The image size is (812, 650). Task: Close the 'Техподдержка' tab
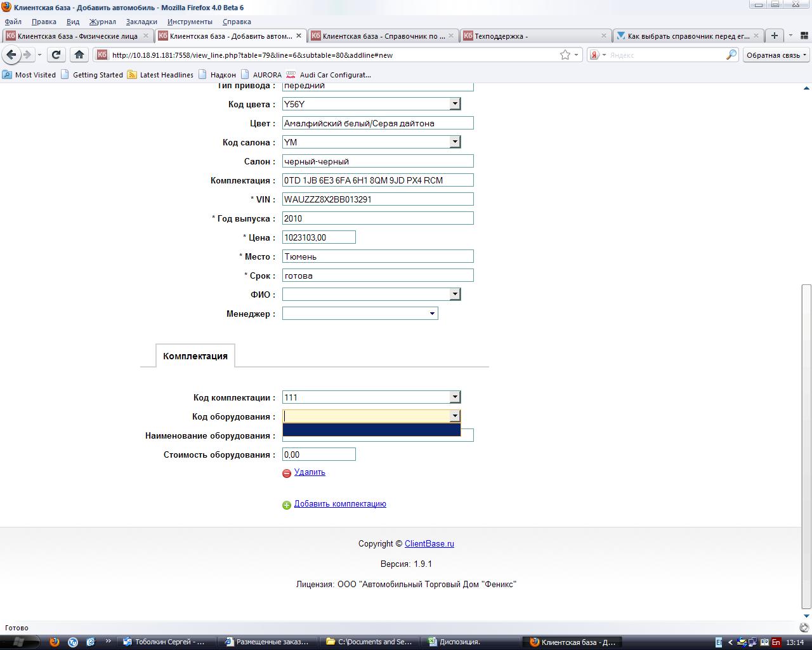point(604,36)
